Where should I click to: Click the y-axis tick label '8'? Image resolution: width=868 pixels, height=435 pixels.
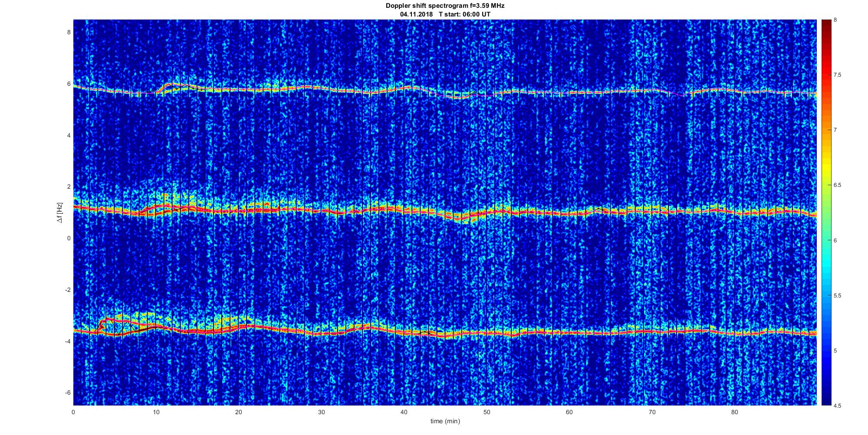pos(69,32)
